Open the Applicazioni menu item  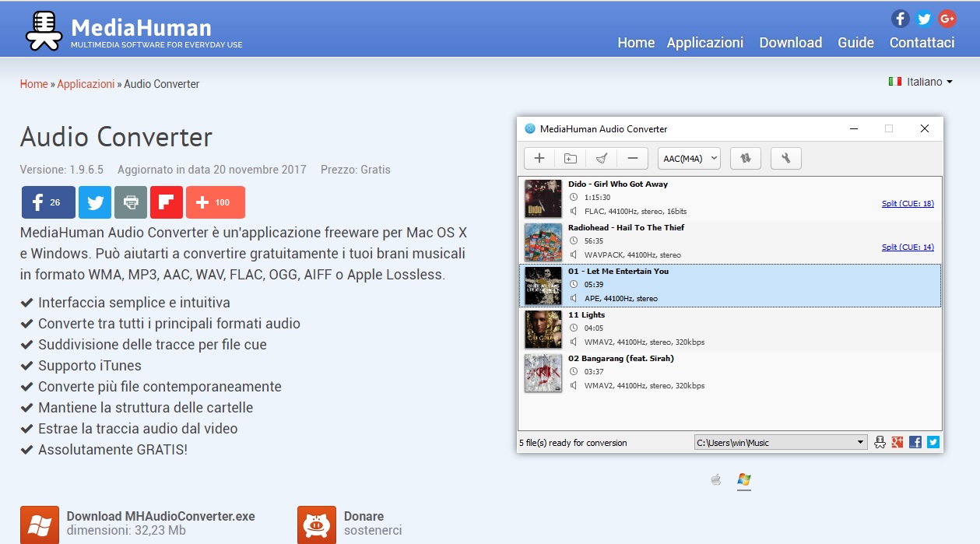pyautogui.click(x=705, y=43)
